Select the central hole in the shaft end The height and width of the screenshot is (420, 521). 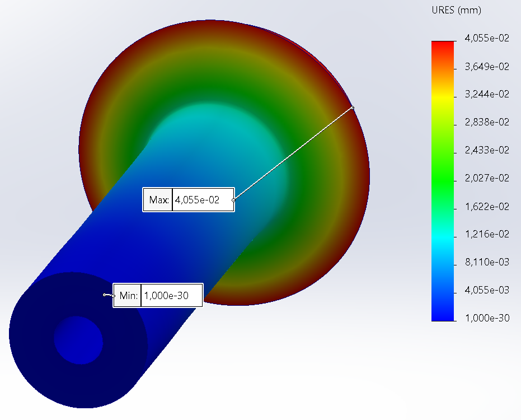coord(78,339)
